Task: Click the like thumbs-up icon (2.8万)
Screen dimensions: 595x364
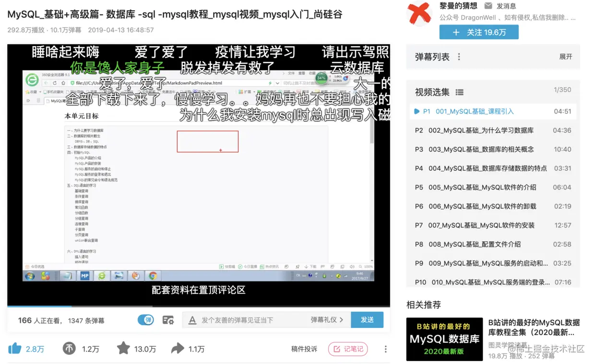Action: [15, 349]
